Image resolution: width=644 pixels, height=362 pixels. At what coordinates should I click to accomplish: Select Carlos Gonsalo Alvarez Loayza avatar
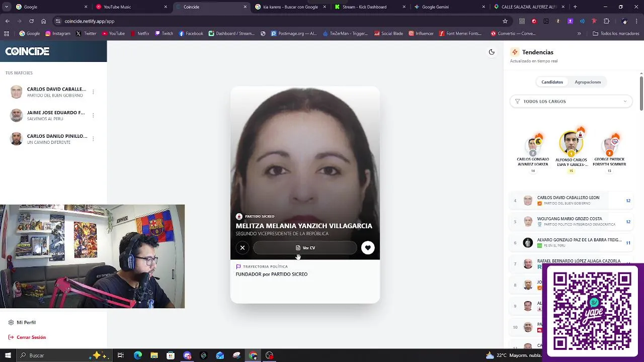(533, 147)
